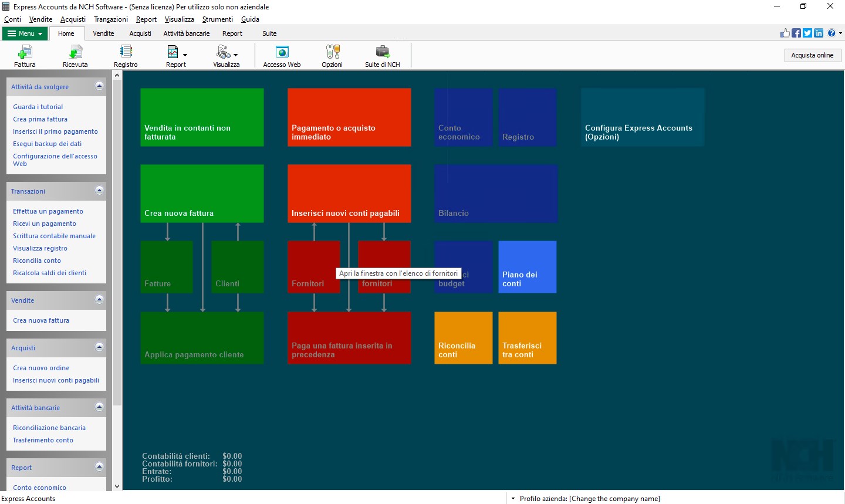This screenshot has height=504, width=845.
Task: Open the Profilo azienda status dropdown arrow
Action: tap(513, 499)
